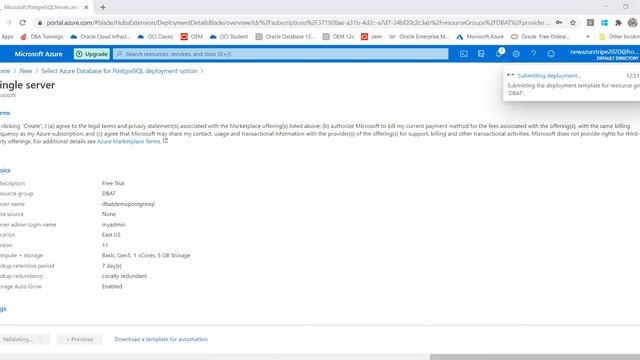Bookmark this page with the star icon

tap(573, 23)
